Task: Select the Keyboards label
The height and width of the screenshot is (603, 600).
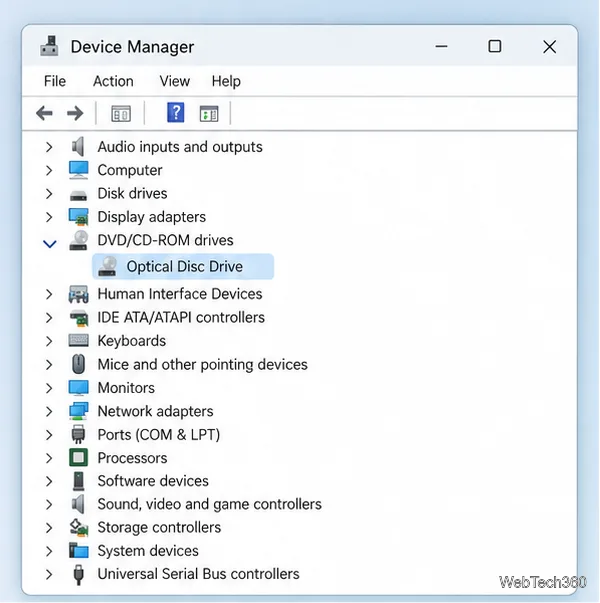Action: [x=132, y=341]
